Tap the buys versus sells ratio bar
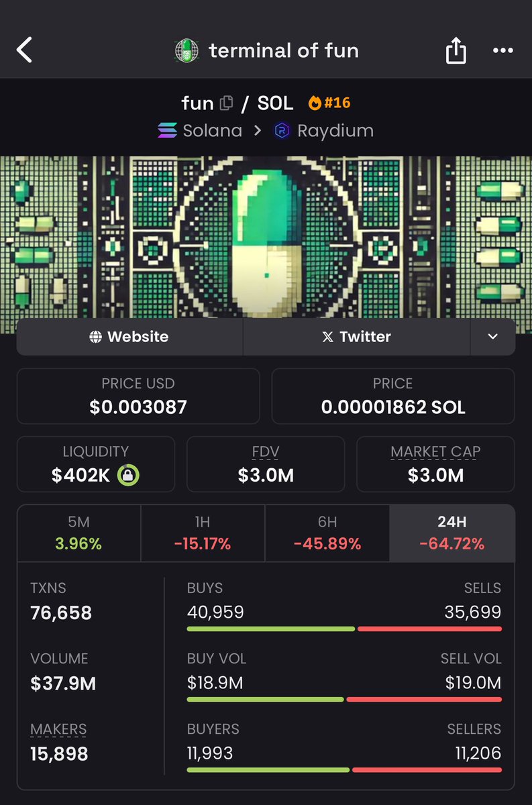This screenshot has width=532, height=805. 344,629
